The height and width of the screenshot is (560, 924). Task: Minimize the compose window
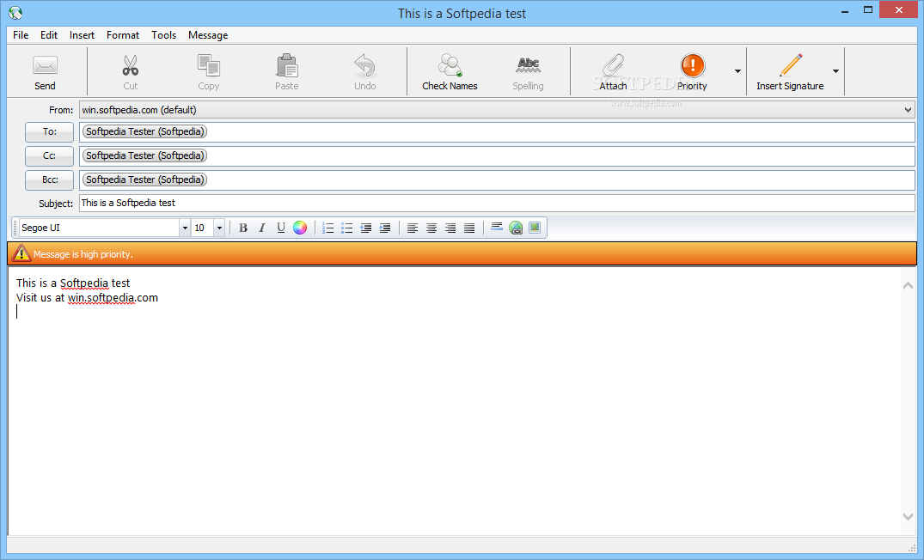(x=844, y=10)
